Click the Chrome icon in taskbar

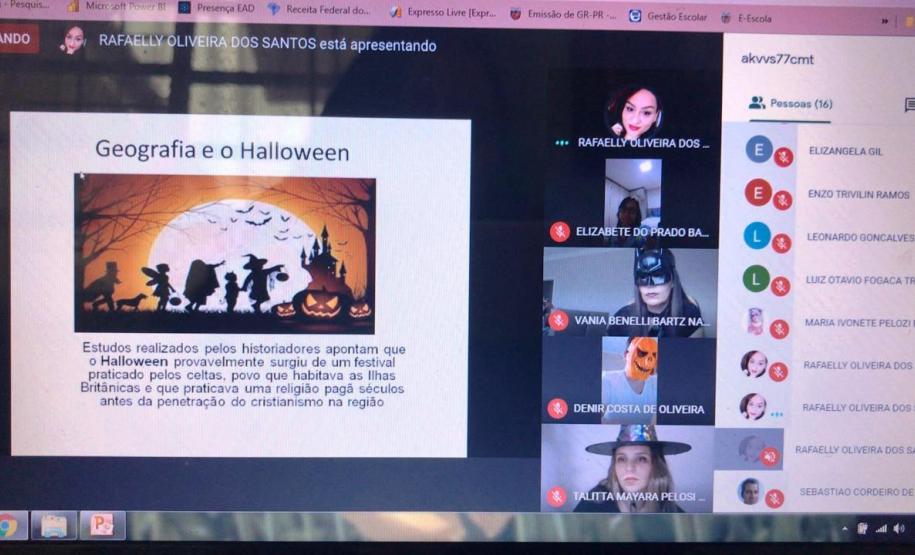(8, 526)
